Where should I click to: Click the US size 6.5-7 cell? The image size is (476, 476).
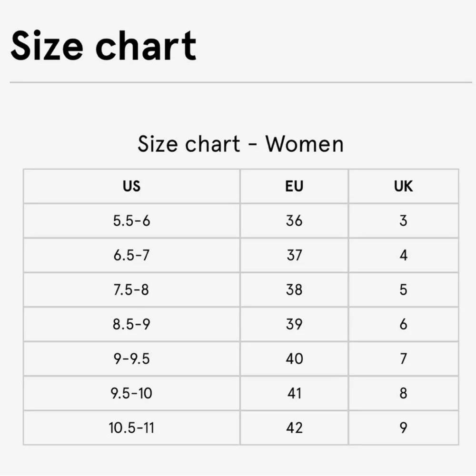[x=131, y=255]
